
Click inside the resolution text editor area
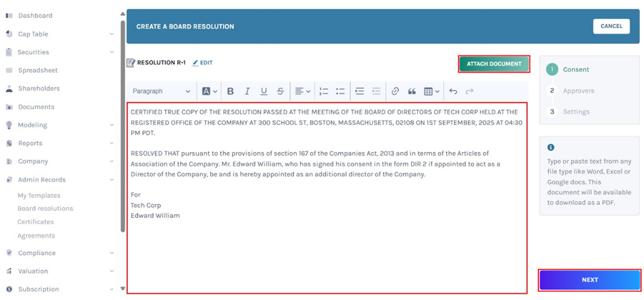pyautogui.click(x=327, y=198)
